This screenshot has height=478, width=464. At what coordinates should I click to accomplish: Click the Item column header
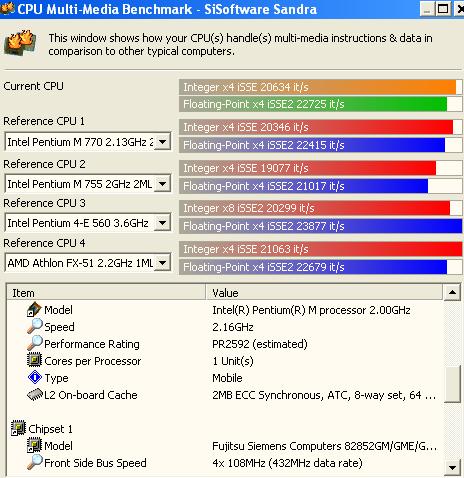click(x=106, y=293)
